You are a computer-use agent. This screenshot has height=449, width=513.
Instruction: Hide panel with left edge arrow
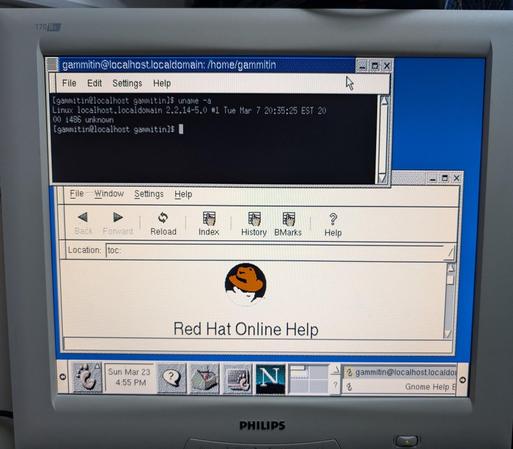click(62, 377)
